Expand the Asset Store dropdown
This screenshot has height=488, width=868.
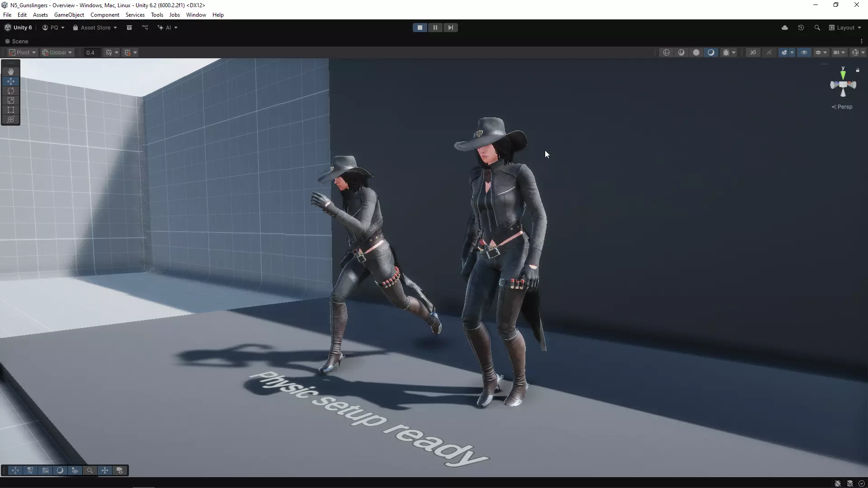(95, 28)
